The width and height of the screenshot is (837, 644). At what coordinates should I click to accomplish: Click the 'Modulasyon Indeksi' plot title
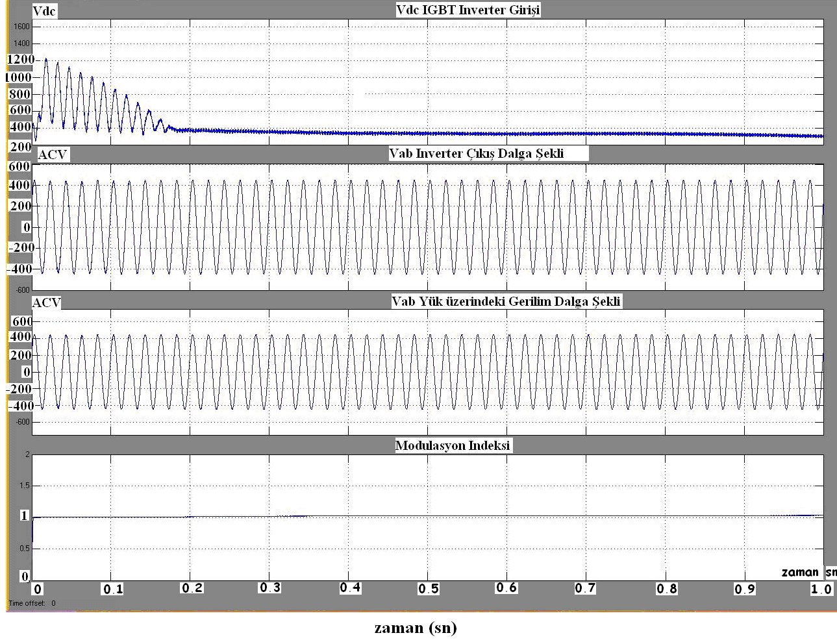453,445
